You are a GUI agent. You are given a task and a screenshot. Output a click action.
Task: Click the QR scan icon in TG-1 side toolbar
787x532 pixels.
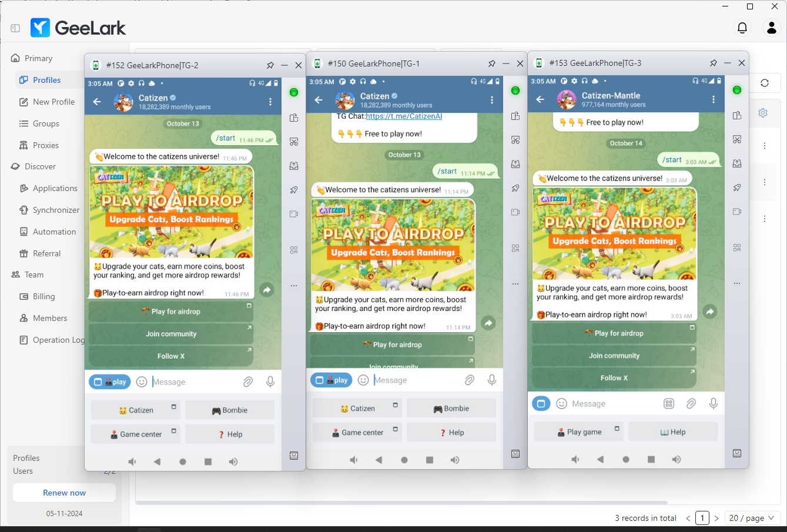515,248
